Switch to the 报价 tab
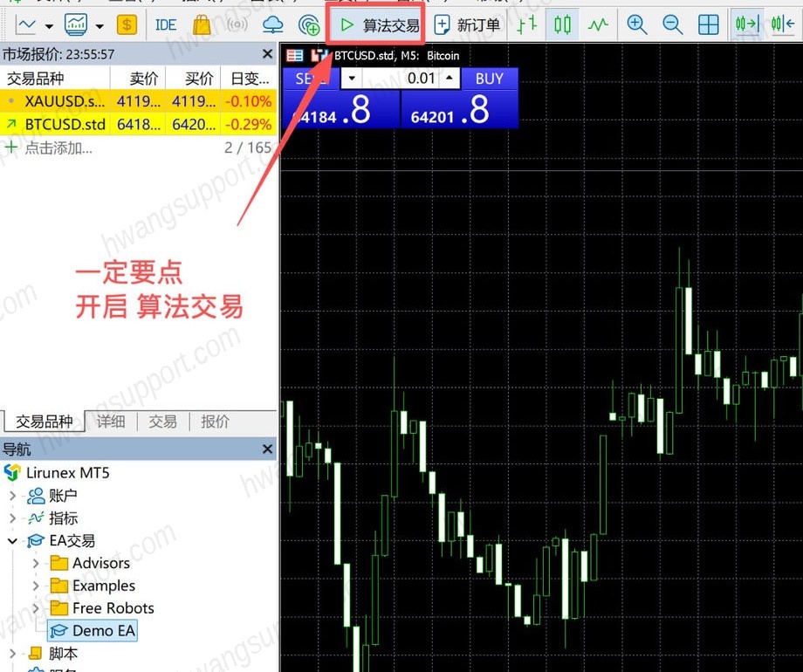803x672 pixels. pyautogui.click(x=215, y=421)
